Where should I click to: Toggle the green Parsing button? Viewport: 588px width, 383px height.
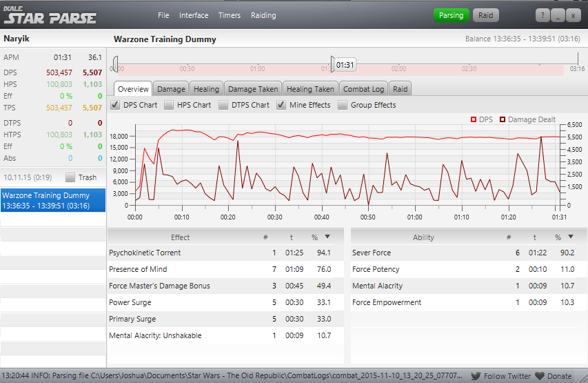(451, 15)
